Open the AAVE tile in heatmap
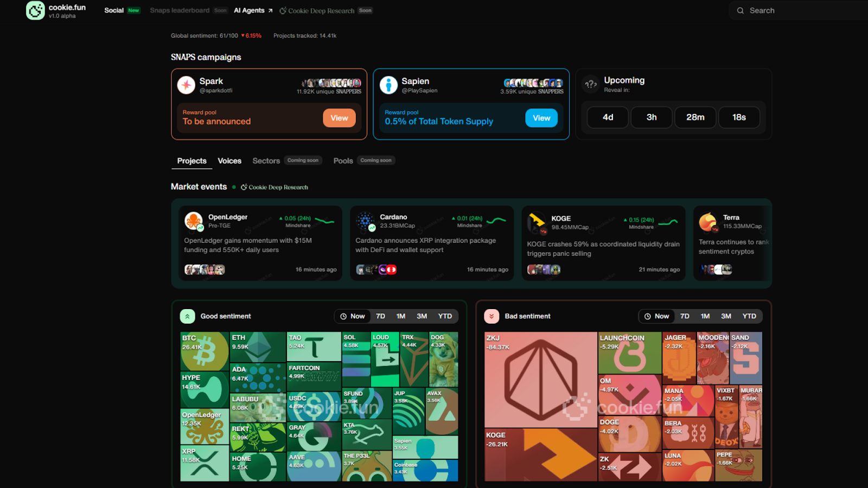This screenshot has height=488, width=868. (314, 466)
